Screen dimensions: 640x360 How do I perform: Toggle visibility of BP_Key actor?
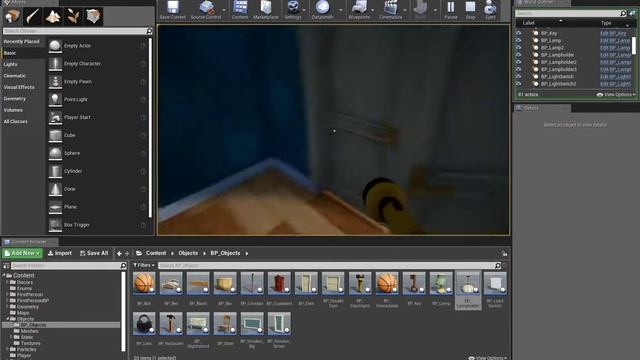click(519, 33)
